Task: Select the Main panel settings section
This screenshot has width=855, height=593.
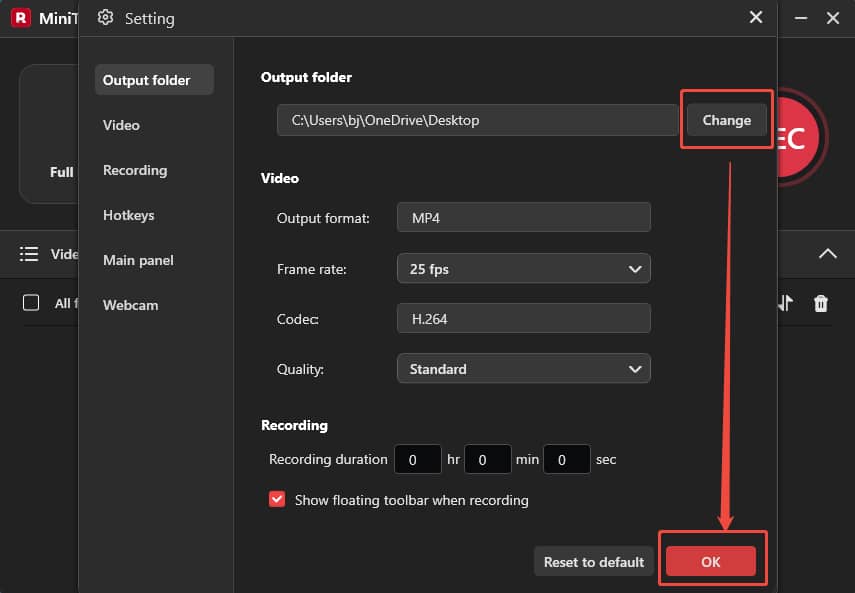Action: (x=137, y=260)
